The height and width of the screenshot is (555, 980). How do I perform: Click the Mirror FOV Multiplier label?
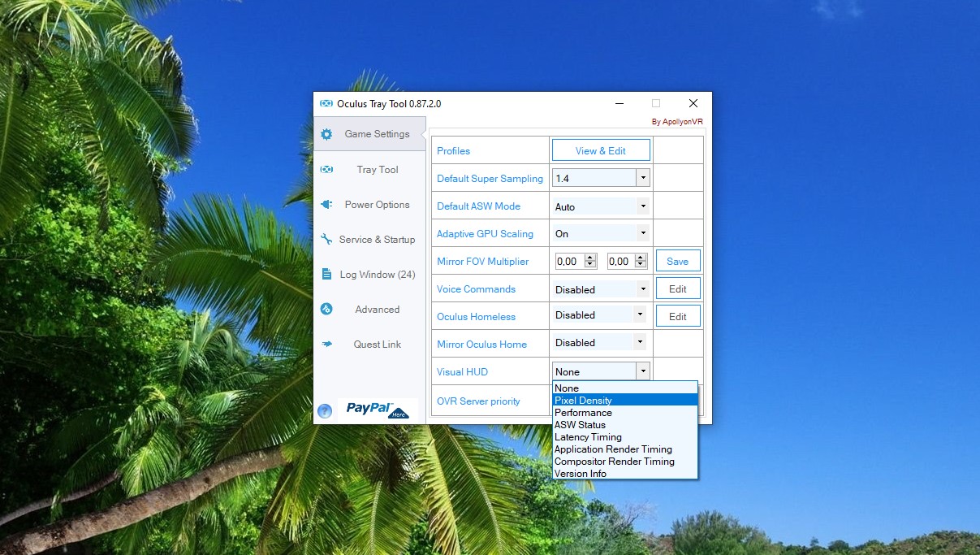[x=482, y=261]
